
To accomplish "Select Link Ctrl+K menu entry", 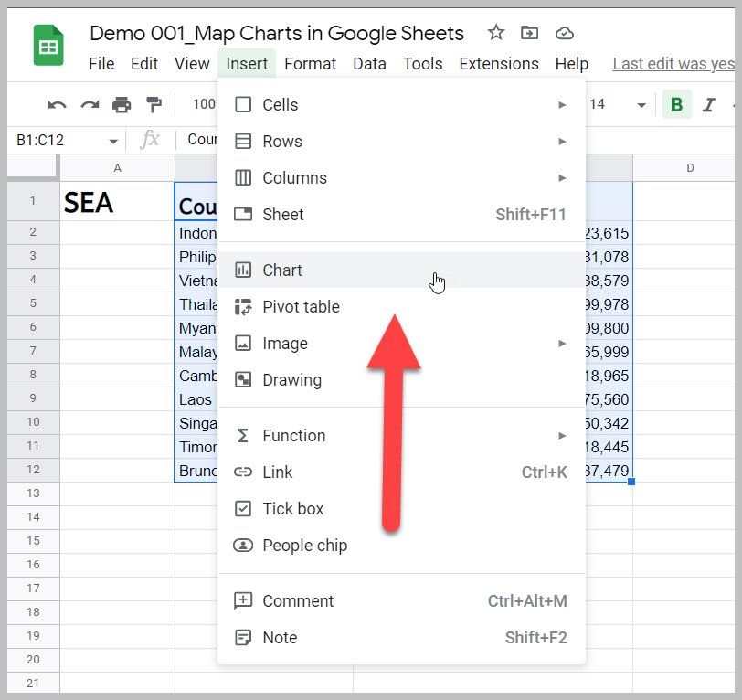I will (402, 472).
